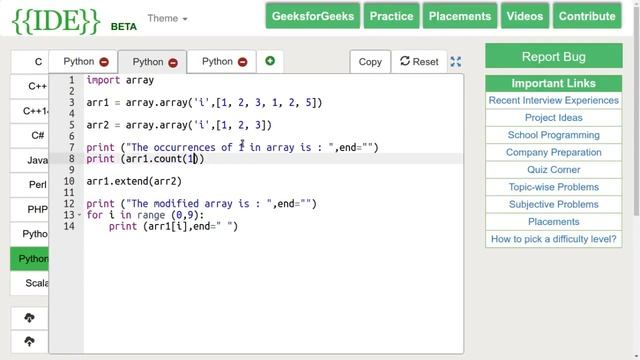Click the {{IDE}} logo
The width and height of the screenshot is (640, 360).
click(56, 20)
